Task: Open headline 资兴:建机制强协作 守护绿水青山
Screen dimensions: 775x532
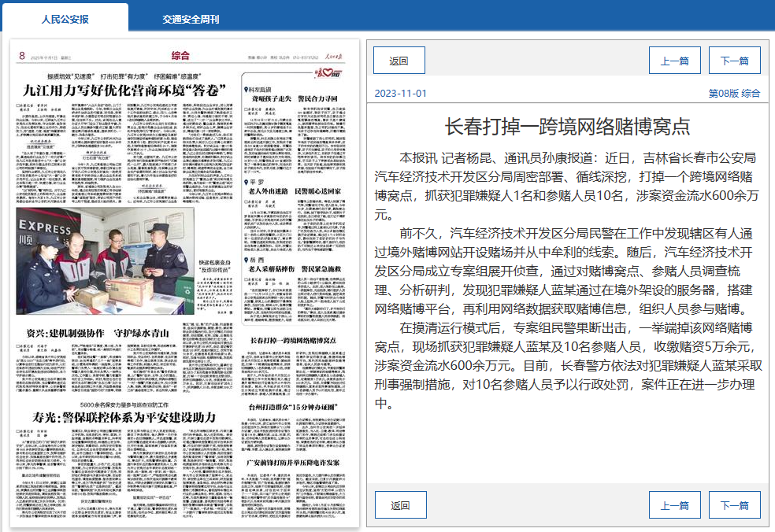Action: click(x=98, y=333)
